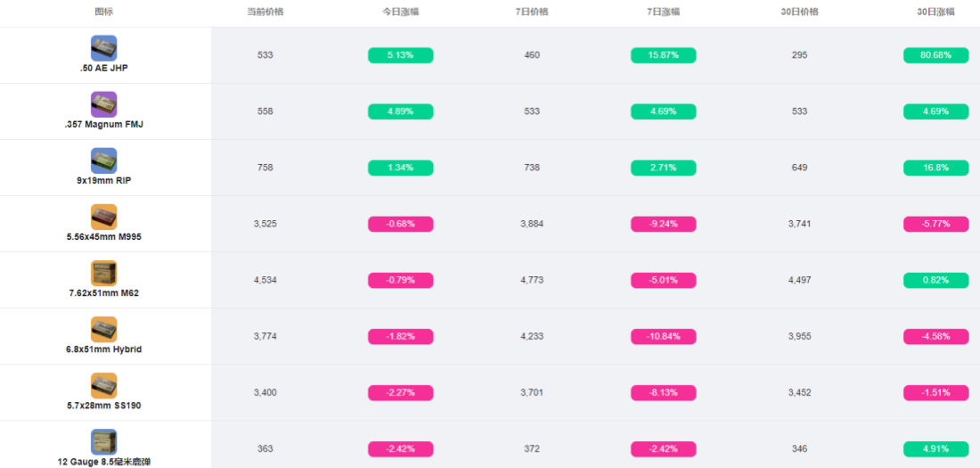The height and width of the screenshot is (468, 980).
Task: Open the .357 Magnum FMJ purple icon
Action: (x=103, y=104)
